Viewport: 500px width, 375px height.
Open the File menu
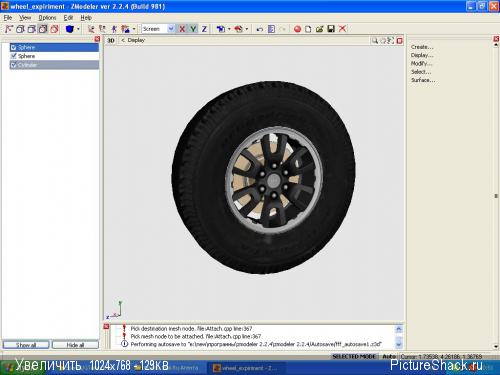pyautogui.click(x=8, y=18)
